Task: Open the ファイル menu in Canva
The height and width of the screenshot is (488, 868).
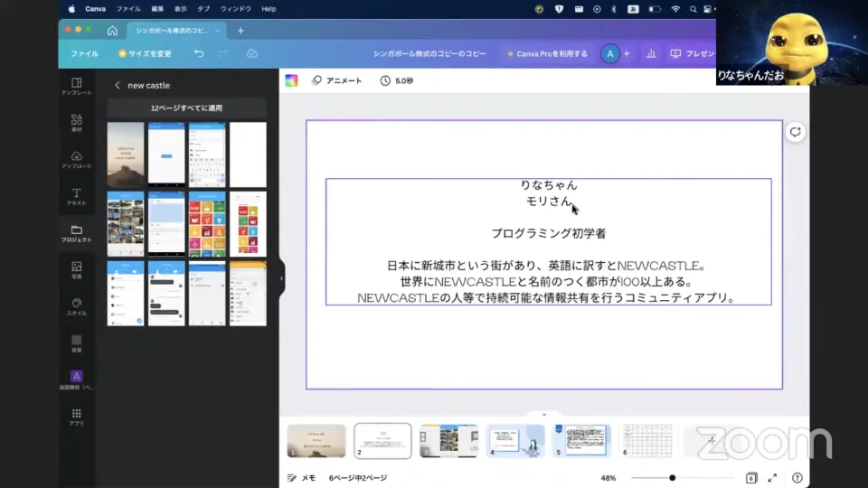Action: pyautogui.click(x=84, y=53)
